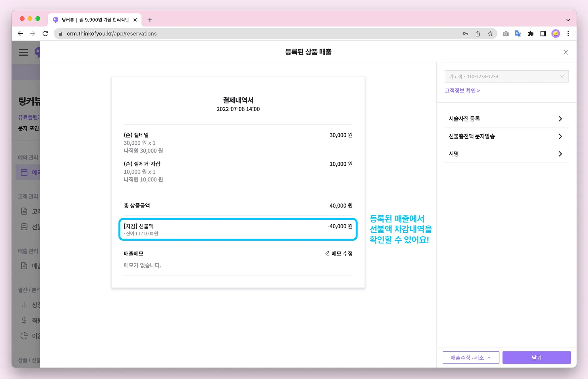
Task: Click the hamburger menu icon
Action: [23, 52]
